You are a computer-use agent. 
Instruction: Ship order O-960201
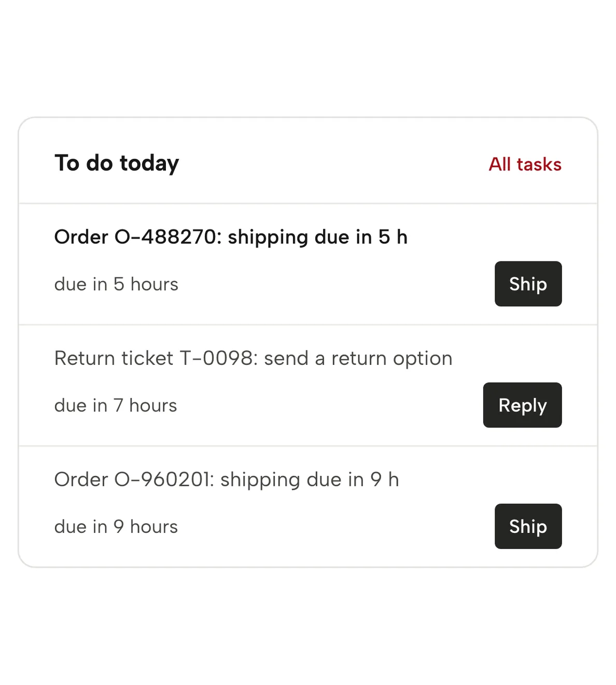pyautogui.click(x=528, y=526)
